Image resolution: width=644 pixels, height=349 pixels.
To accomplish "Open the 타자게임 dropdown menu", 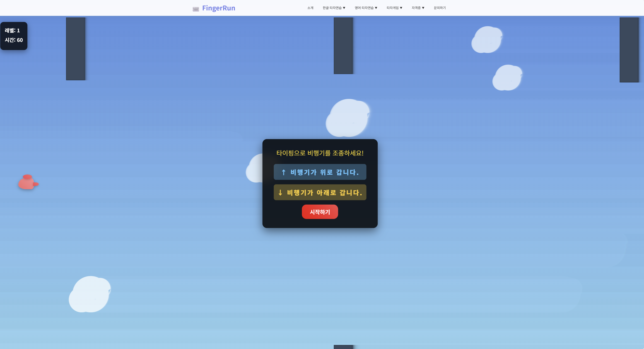I will tap(394, 8).
